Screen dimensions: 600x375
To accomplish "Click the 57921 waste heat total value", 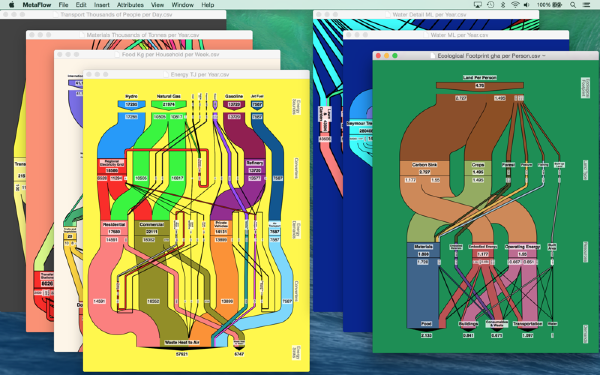I will (x=182, y=354).
